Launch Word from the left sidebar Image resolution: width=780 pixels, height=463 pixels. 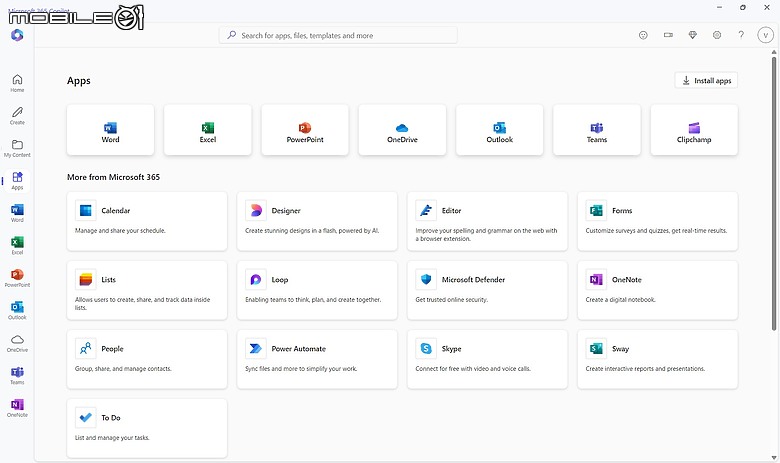(17, 213)
